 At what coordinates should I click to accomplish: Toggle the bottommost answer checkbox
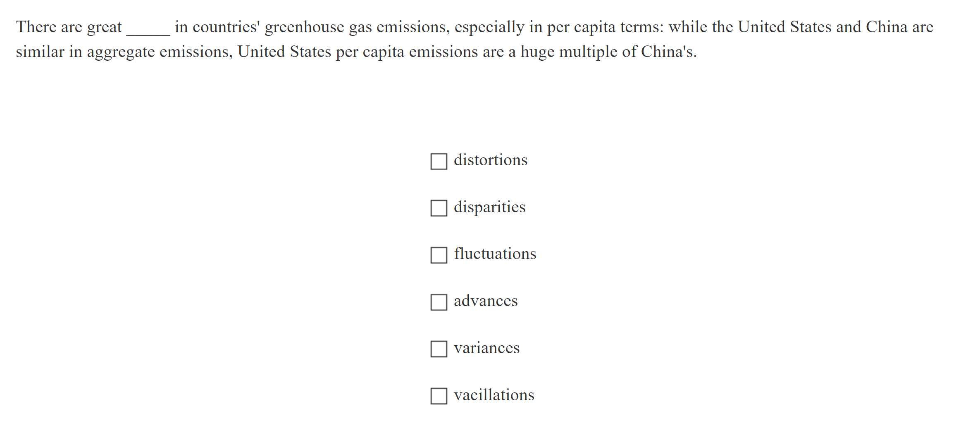(439, 397)
